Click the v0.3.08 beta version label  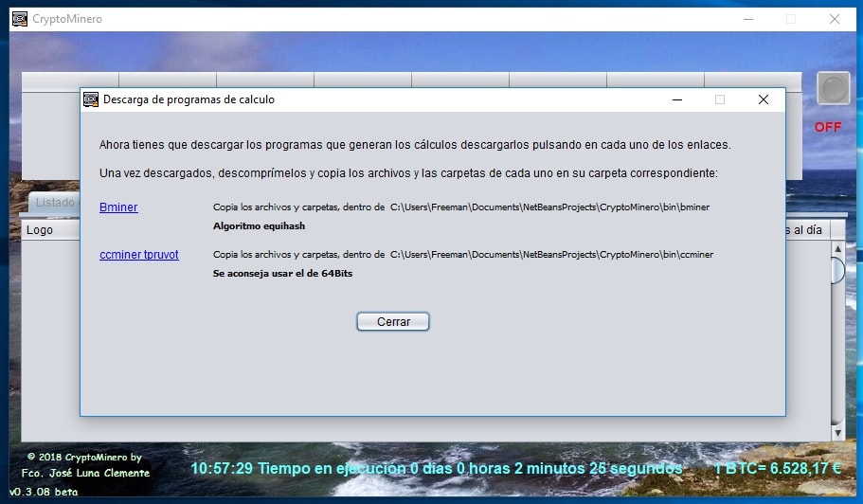coord(44,492)
